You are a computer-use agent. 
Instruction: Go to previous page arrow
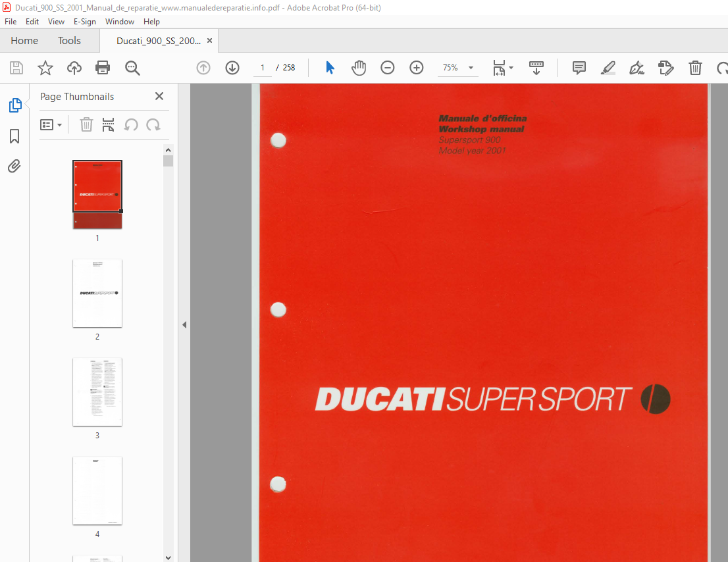click(203, 68)
